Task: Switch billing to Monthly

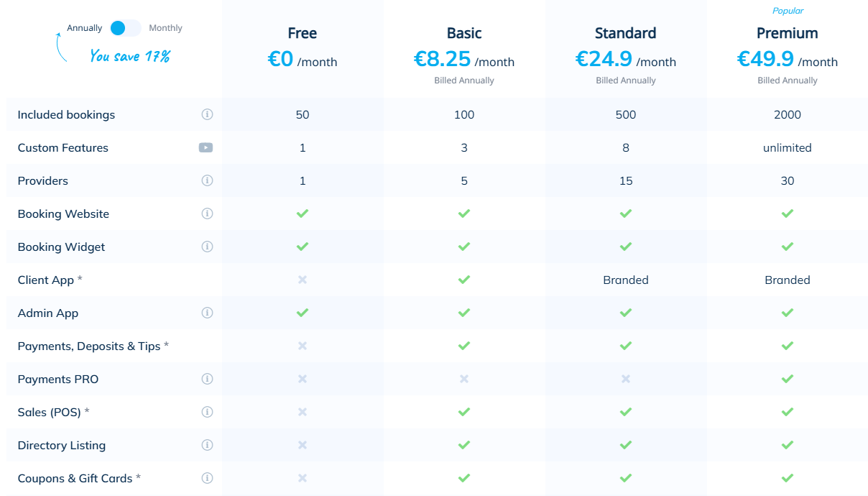Action: (165, 27)
